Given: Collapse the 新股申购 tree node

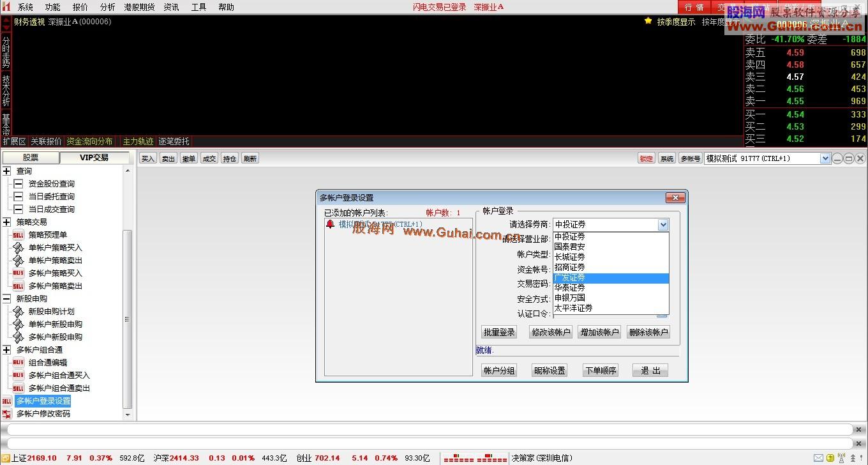Looking at the screenshot, I should 6,299.
